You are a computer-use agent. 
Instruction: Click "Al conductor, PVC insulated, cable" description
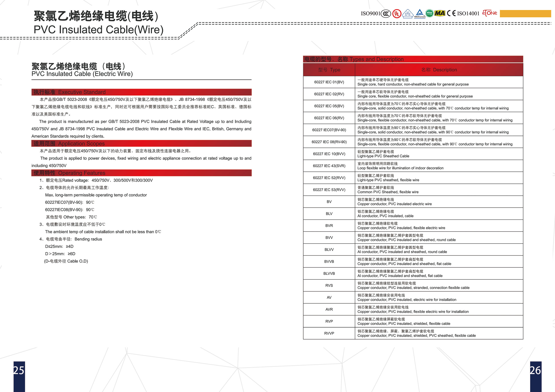click(385, 216)
